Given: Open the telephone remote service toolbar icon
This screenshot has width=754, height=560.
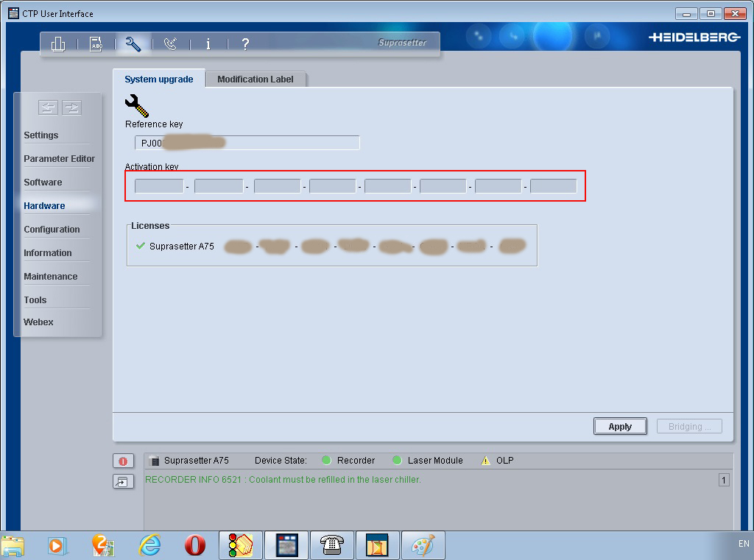Looking at the screenshot, I should [171, 44].
